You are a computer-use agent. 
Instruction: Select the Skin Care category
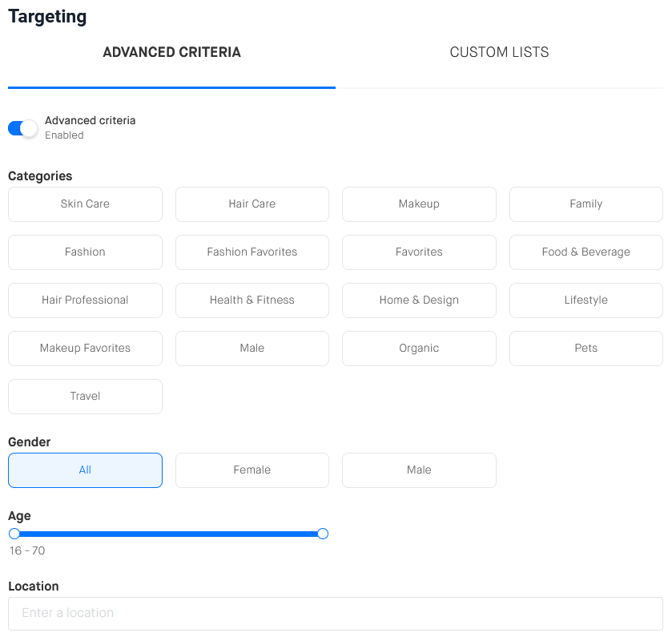click(85, 204)
